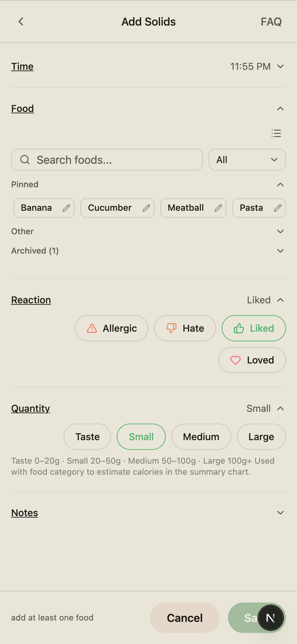
Task: Edit the Meatball pinned food
Action: click(x=218, y=208)
